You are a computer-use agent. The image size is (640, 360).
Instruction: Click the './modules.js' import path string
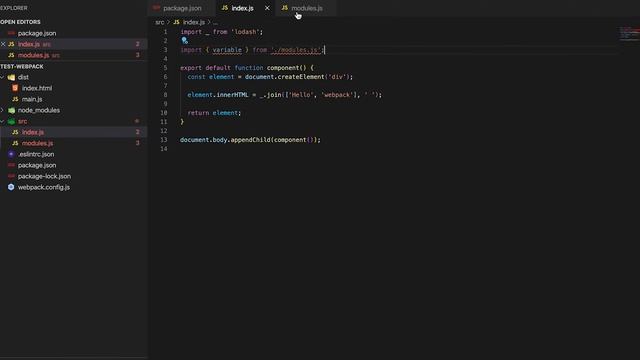[296, 50]
